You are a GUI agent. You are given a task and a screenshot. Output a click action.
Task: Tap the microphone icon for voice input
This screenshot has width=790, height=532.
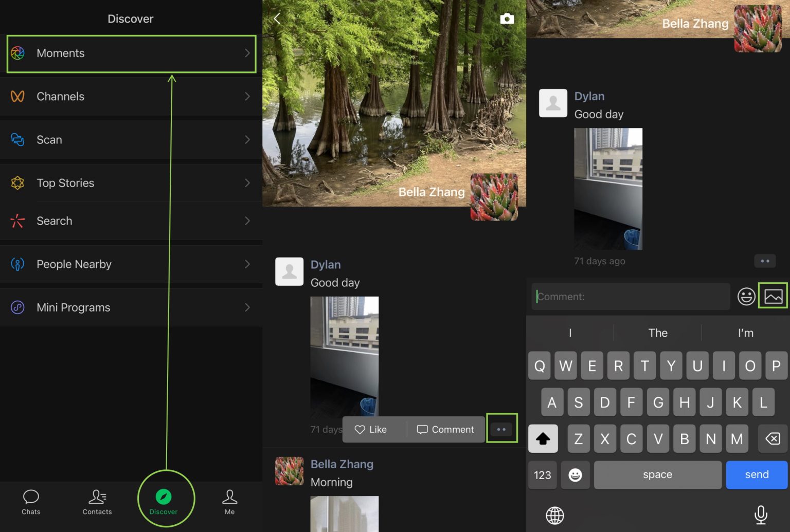(761, 516)
